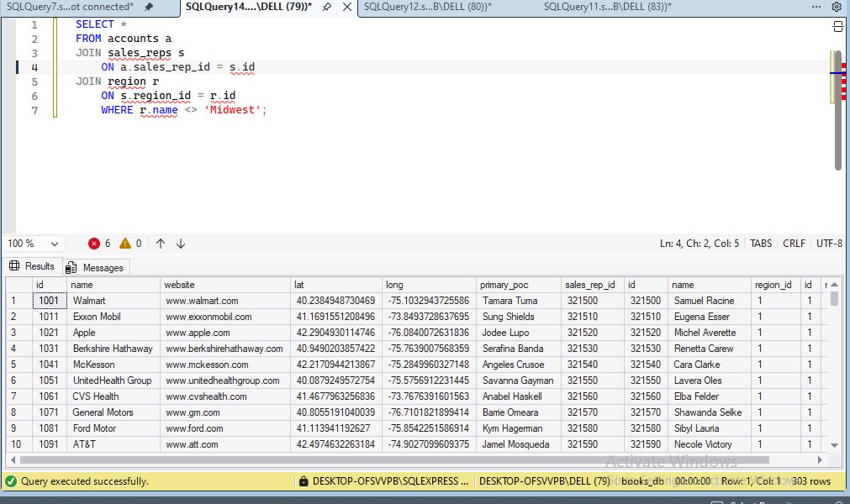Select the Samuel Racine cell
This screenshot has width=850, height=504.
tap(709, 301)
